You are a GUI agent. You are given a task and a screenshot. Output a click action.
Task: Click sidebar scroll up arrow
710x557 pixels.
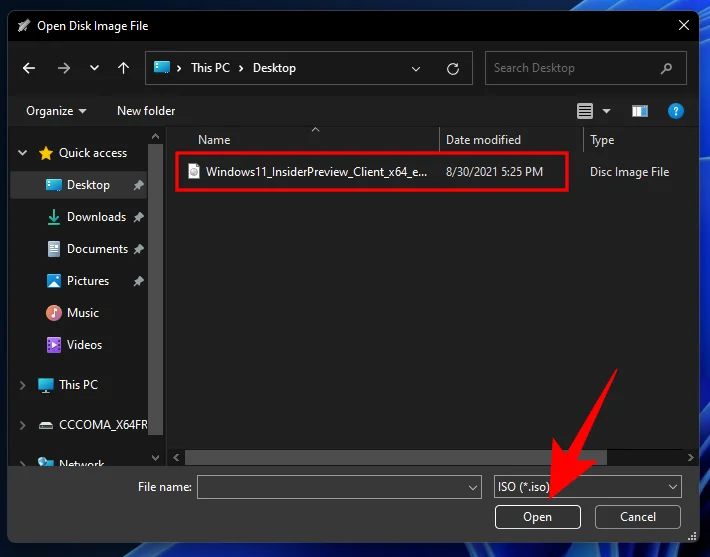[x=155, y=136]
